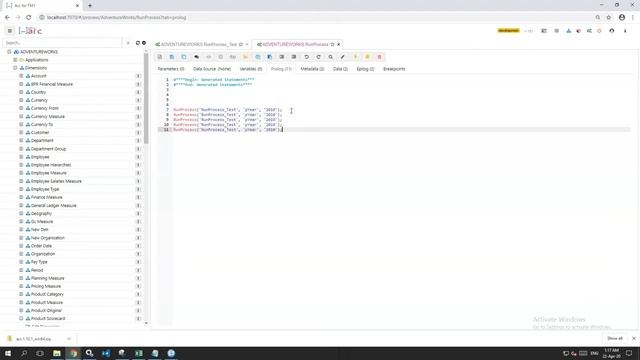The image size is (640, 360).
Task: Clear the tree search with the x icon
Action: point(128,43)
